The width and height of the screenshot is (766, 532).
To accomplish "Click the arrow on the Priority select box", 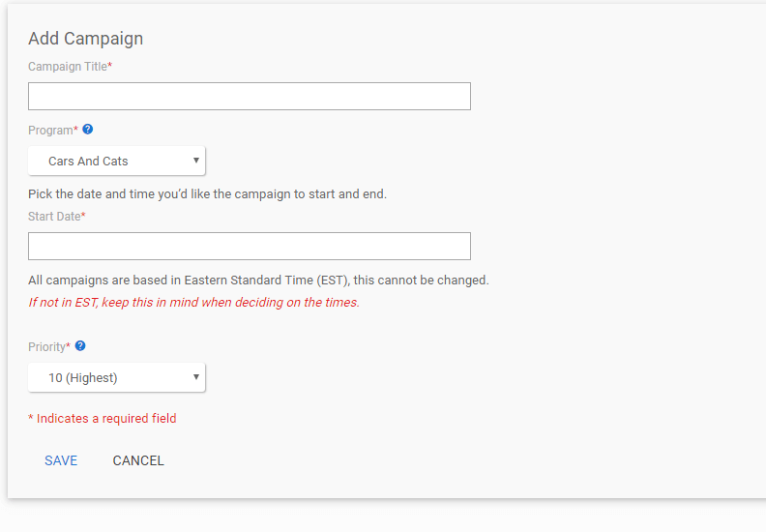I will pyautogui.click(x=196, y=376).
